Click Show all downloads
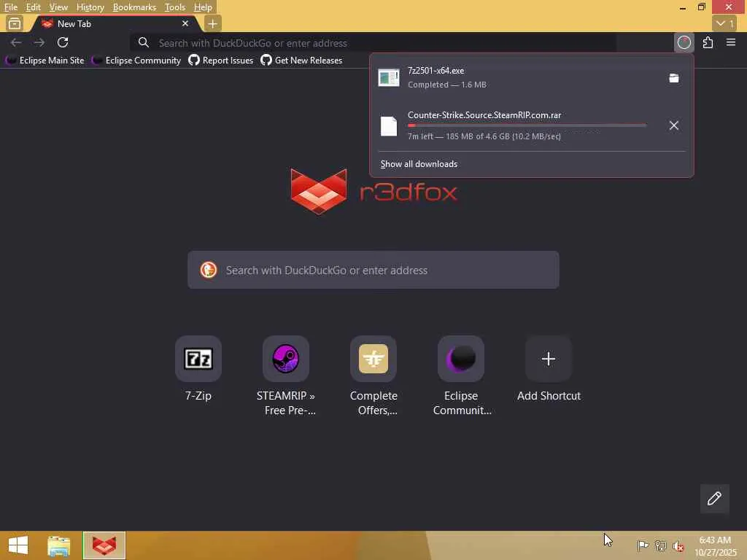The width and height of the screenshot is (747, 560). (x=419, y=164)
